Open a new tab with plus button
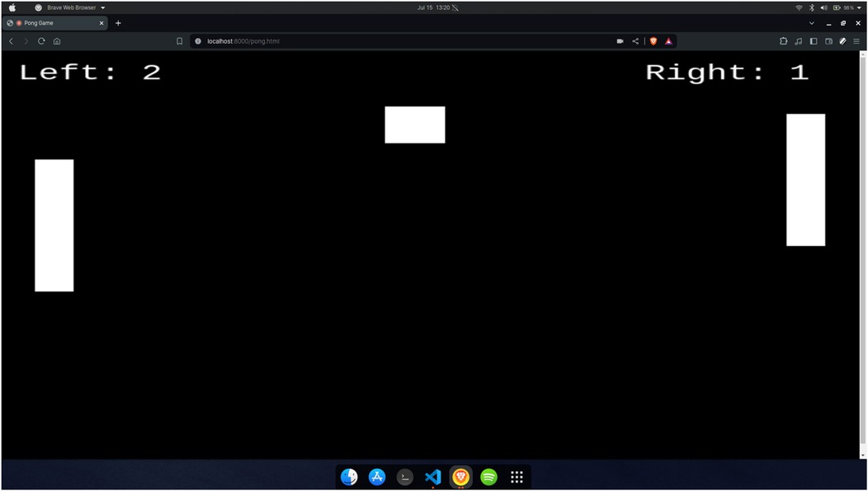Viewport: 868px width, 491px height. (x=118, y=23)
